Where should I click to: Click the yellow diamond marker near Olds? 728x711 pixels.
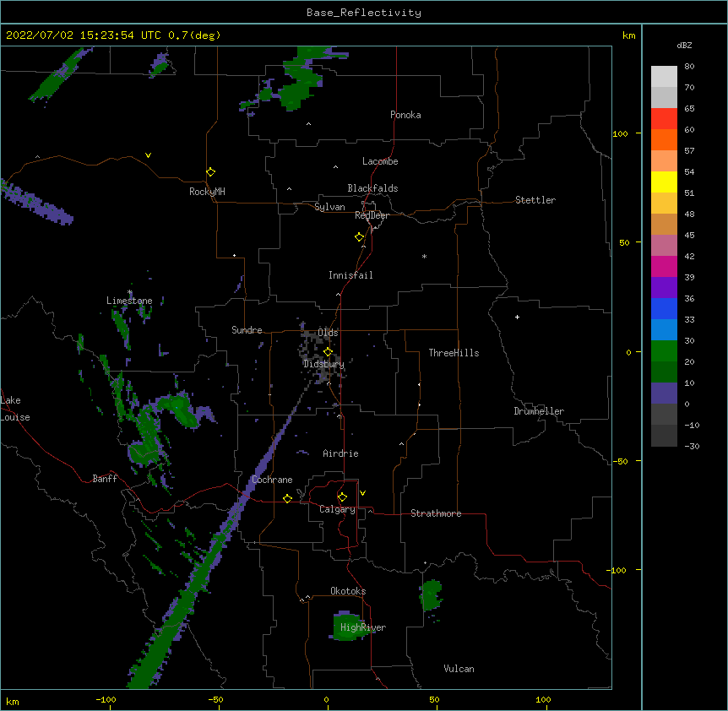(x=328, y=351)
